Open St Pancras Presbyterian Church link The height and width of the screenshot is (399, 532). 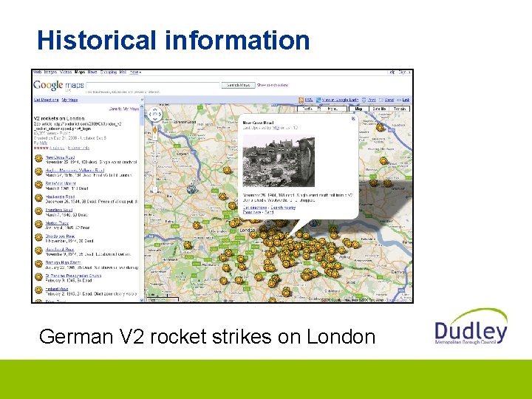(x=73, y=276)
